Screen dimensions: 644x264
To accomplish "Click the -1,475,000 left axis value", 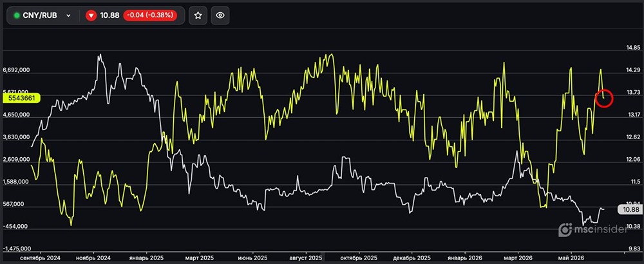I will 16,249.
